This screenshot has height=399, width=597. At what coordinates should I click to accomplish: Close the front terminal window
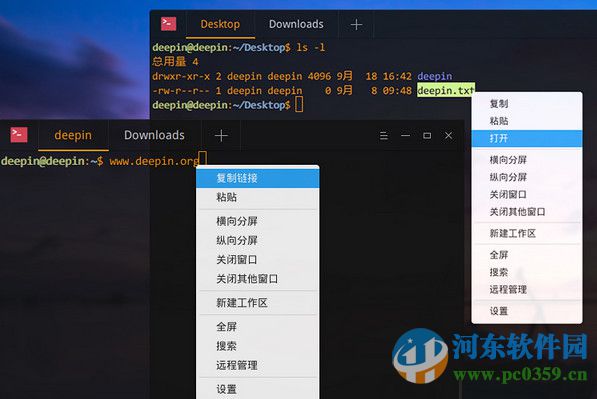[449, 135]
